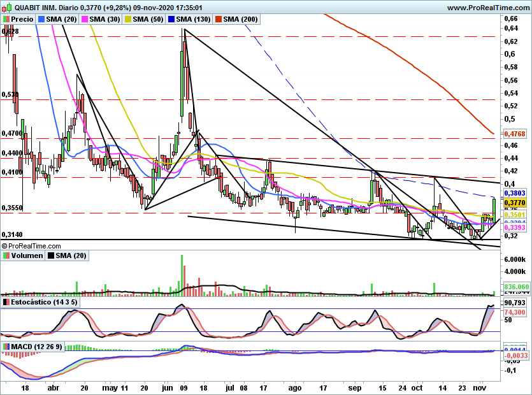Viewport: 532px width, 395px height.
Task: Click the 6.000k volume scale label
Action: tap(515, 259)
